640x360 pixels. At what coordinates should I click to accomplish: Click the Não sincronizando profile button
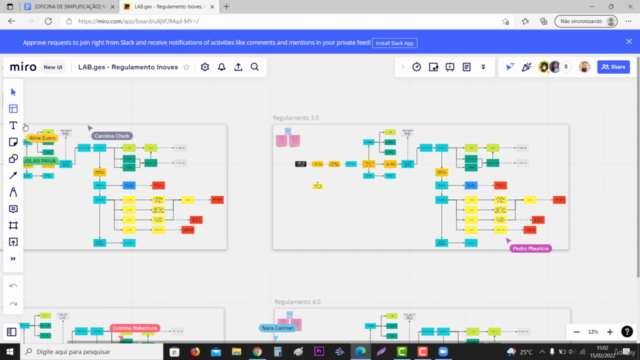point(586,21)
